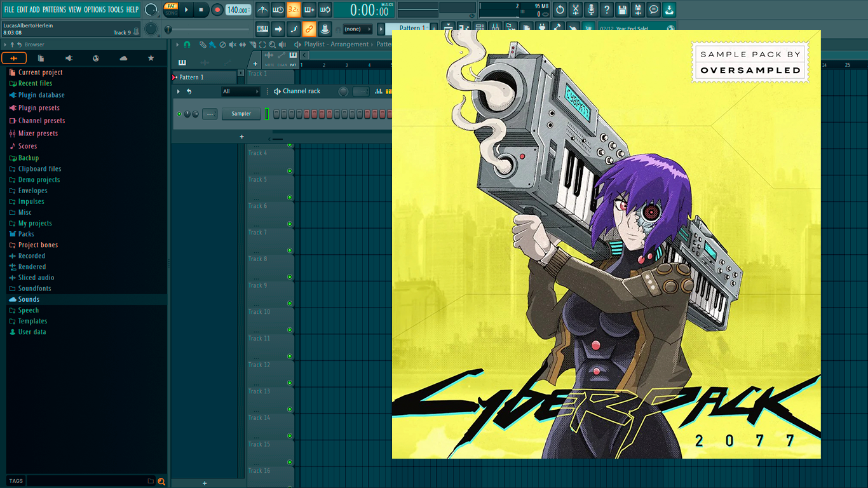The height and width of the screenshot is (488, 868).
Task: Open the TOOLS menu
Action: 116,10
